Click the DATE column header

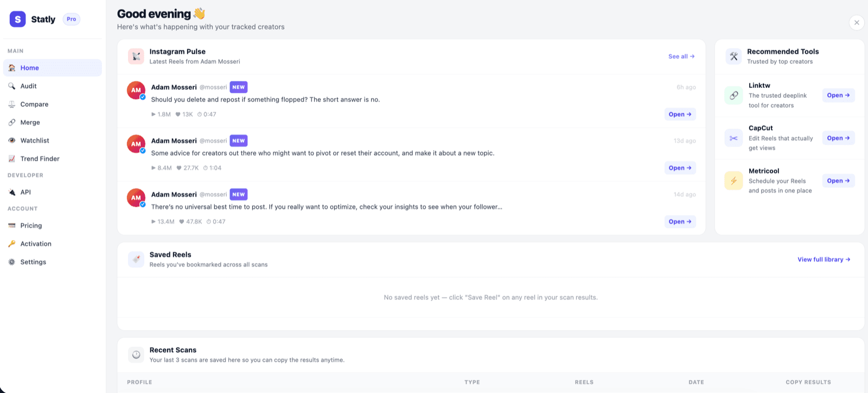696,382
